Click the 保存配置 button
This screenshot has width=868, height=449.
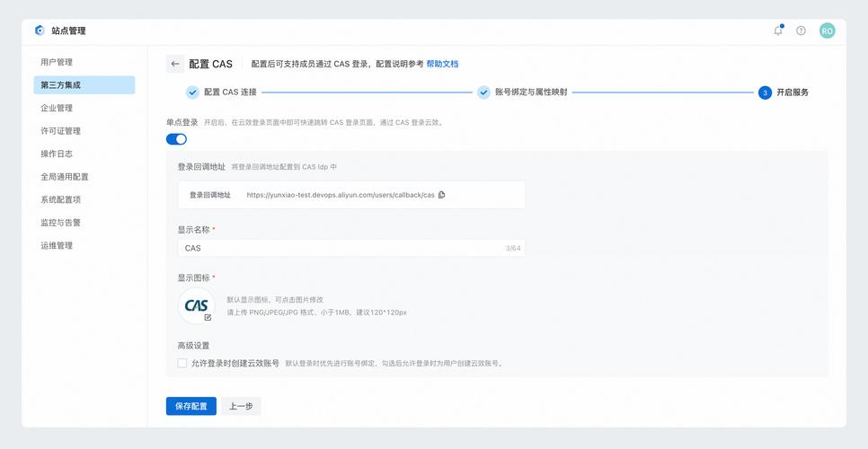pyautogui.click(x=191, y=406)
